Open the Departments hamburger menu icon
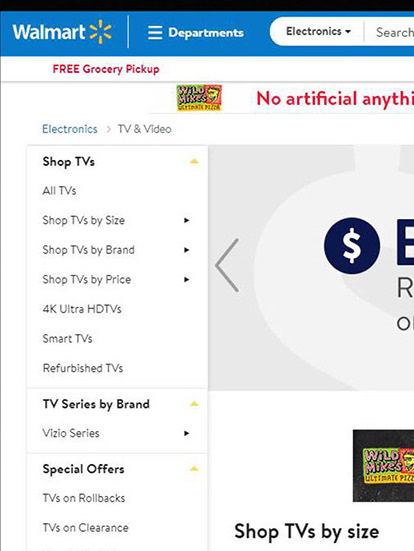 155,32
